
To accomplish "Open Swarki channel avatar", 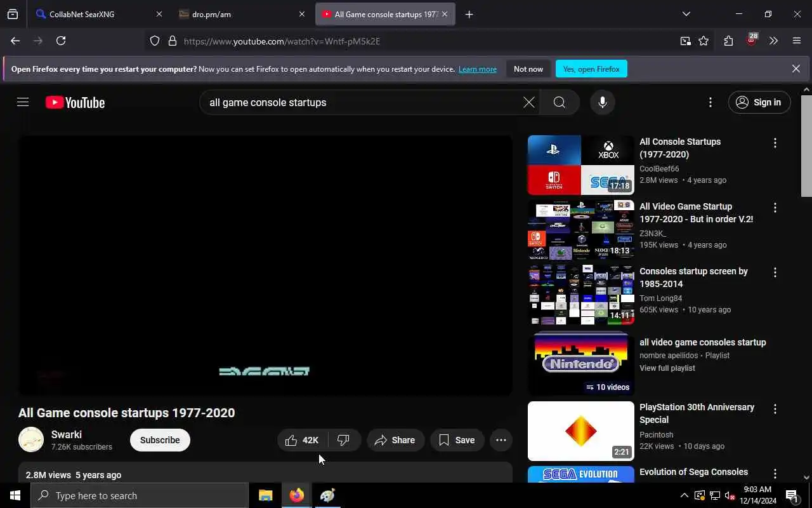I will (x=31, y=439).
